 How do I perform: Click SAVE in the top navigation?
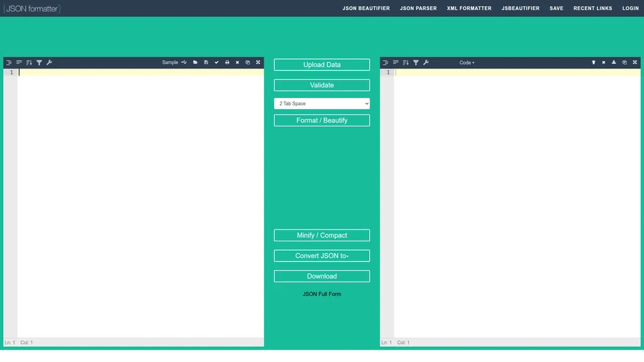tap(556, 8)
